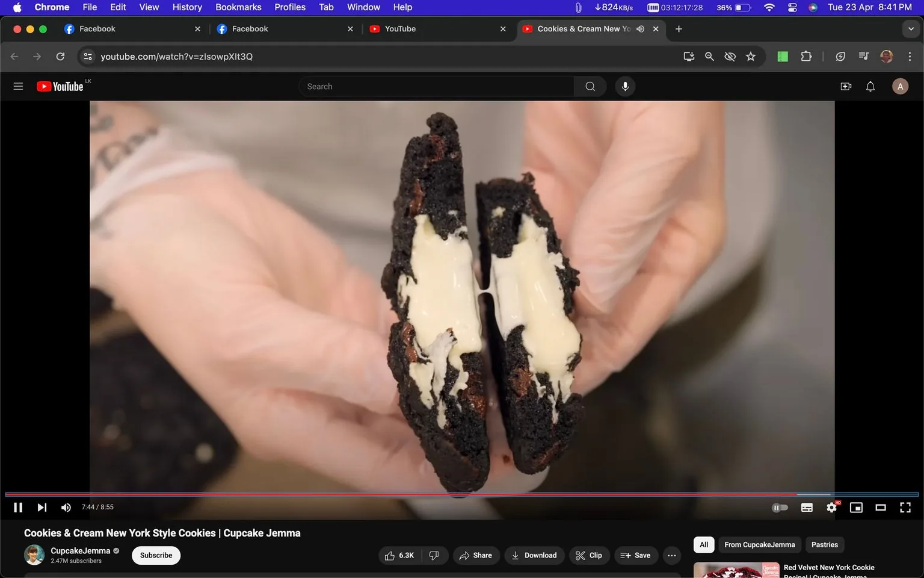The height and width of the screenshot is (578, 924).
Task: Open YouTube video settings gear
Action: point(831,507)
